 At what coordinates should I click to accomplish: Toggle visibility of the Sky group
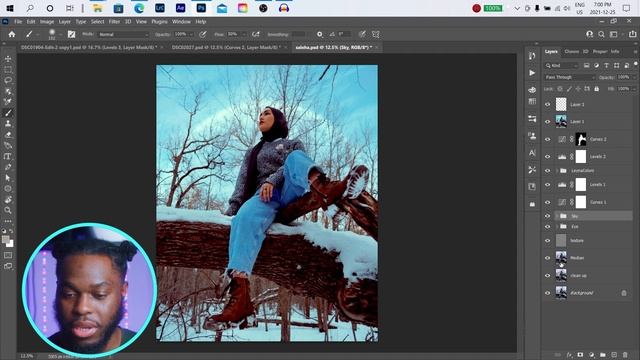(548, 216)
